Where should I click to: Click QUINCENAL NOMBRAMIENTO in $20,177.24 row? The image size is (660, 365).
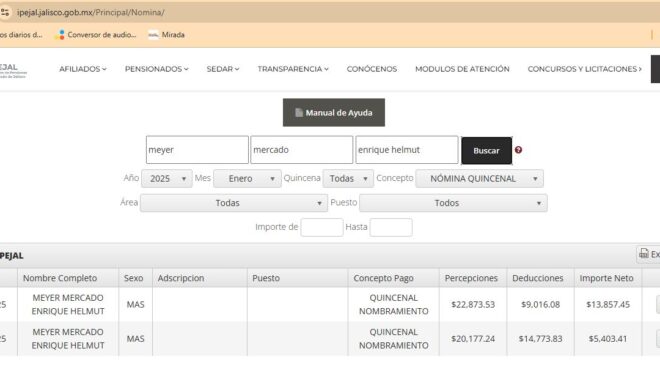(393, 338)
